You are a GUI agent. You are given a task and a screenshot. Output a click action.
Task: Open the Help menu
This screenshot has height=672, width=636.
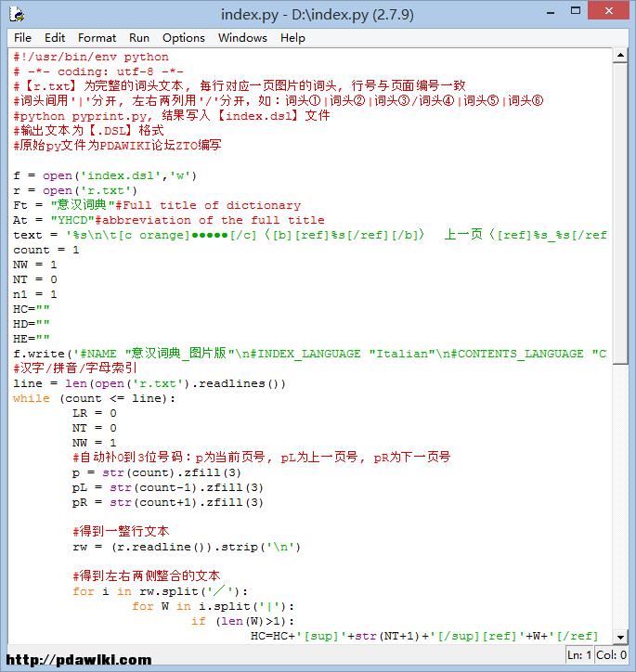(x=292, y=38)
